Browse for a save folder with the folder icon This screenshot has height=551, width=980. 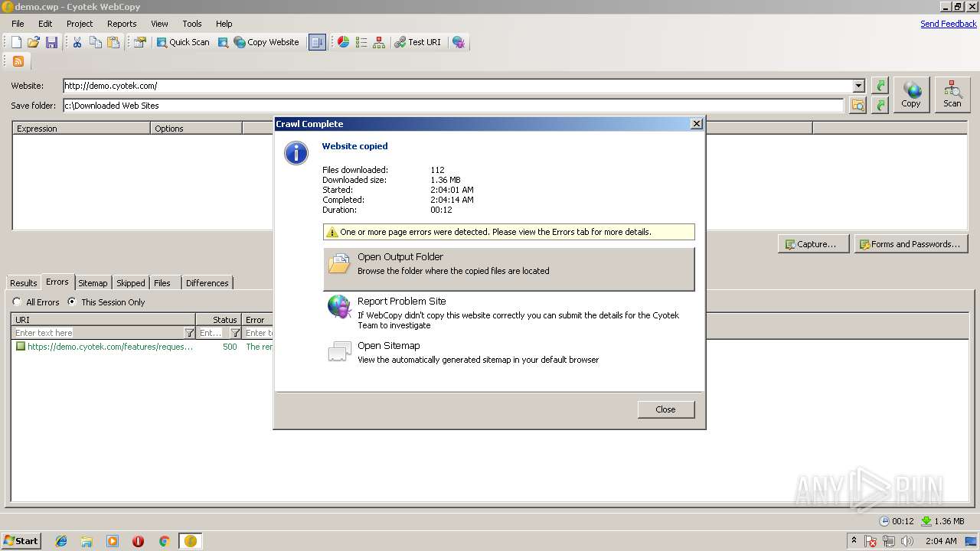coord(857,105)
